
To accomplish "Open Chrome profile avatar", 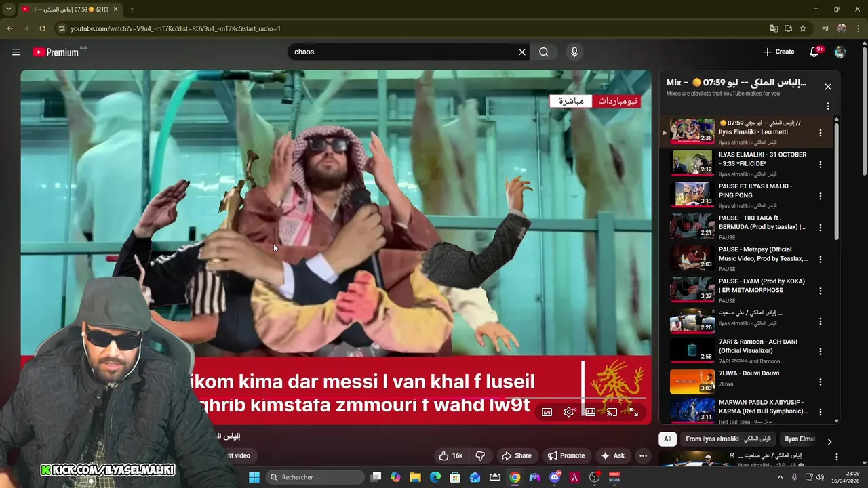I will pyautogui.click(x=842, y=28).
